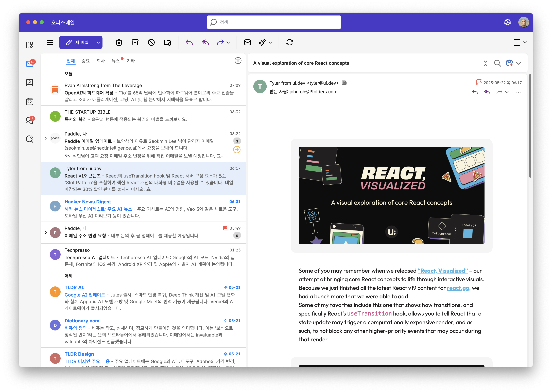Collapse the message with the arrows icon
Screen dimensions: 552x392
pos(485,63)
